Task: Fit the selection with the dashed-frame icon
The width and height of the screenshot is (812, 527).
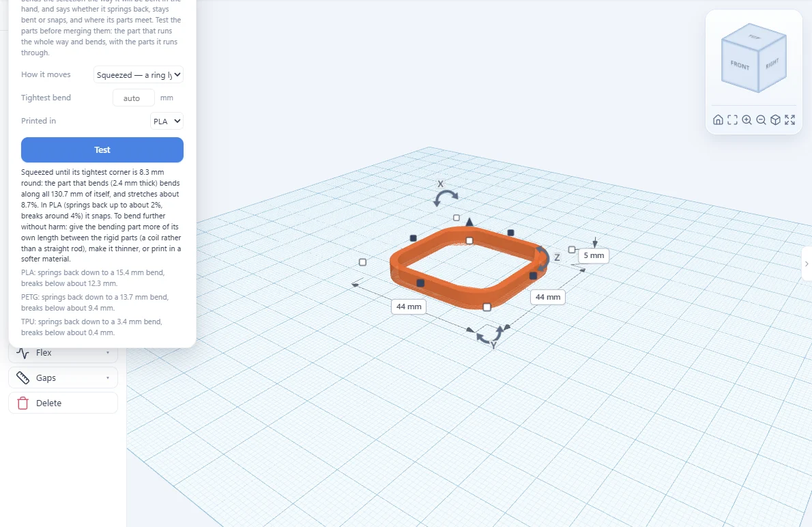Action: point(732,119)
